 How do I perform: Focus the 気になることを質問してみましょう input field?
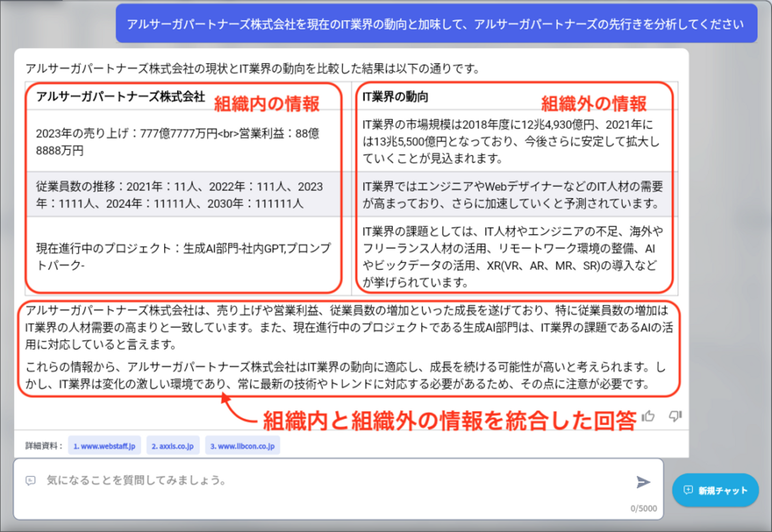338,489
